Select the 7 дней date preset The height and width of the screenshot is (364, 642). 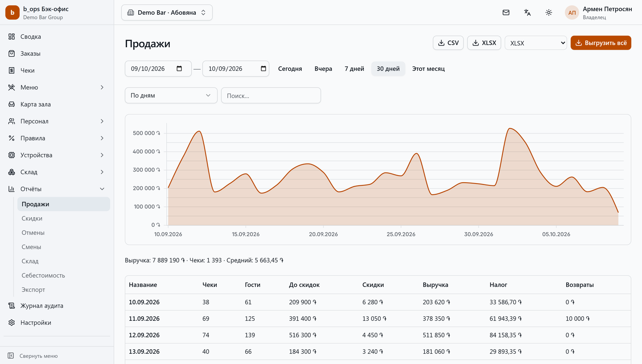[x=354, y=69]
